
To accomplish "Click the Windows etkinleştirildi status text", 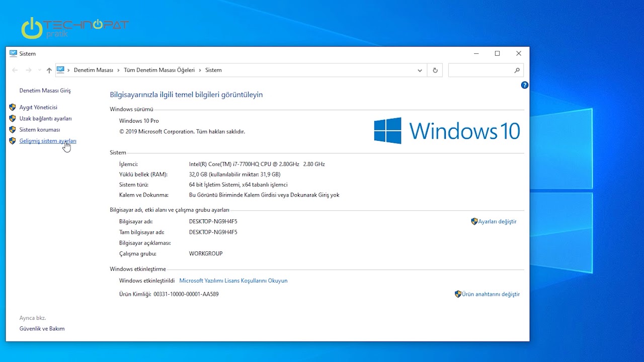I will (x=147, y=281).
